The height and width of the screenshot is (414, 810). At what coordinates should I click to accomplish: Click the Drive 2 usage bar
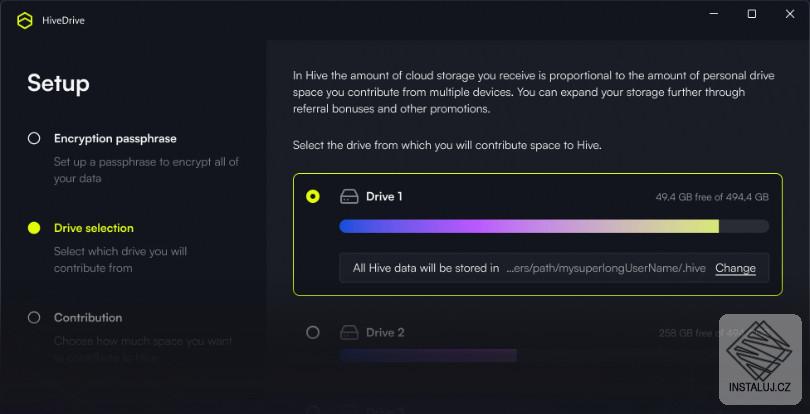coord(428,355)
